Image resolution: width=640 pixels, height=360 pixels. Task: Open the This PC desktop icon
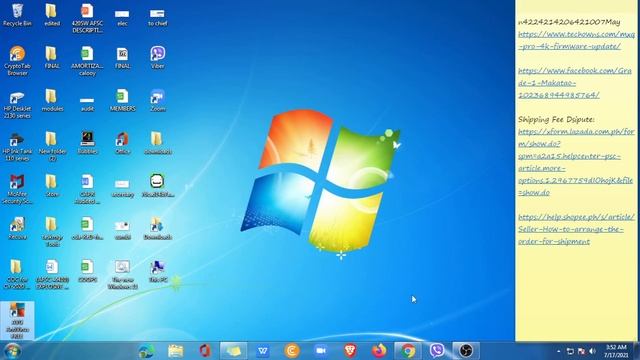(158, 271)
